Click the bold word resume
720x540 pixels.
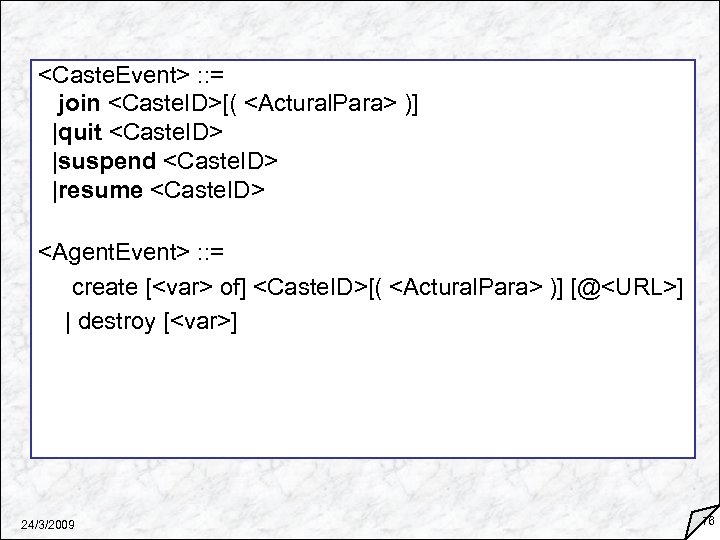click(x=100, y=189)
